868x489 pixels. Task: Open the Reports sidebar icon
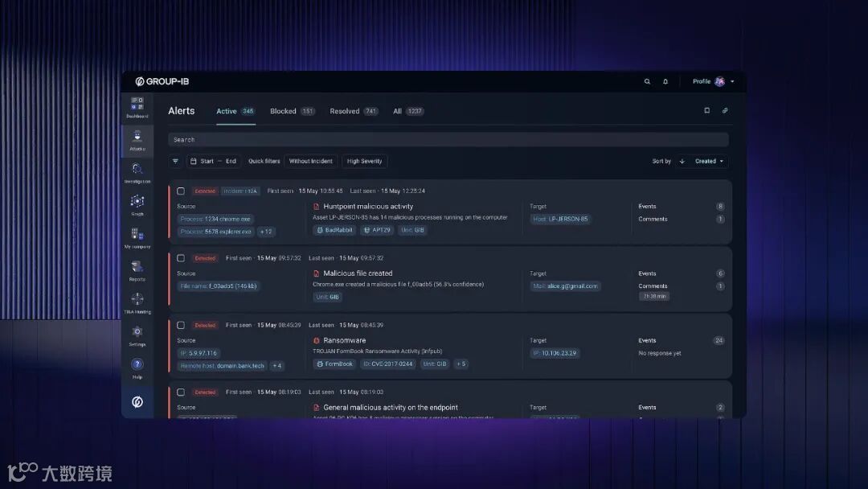pyautogui.click(x=137, y=270)
